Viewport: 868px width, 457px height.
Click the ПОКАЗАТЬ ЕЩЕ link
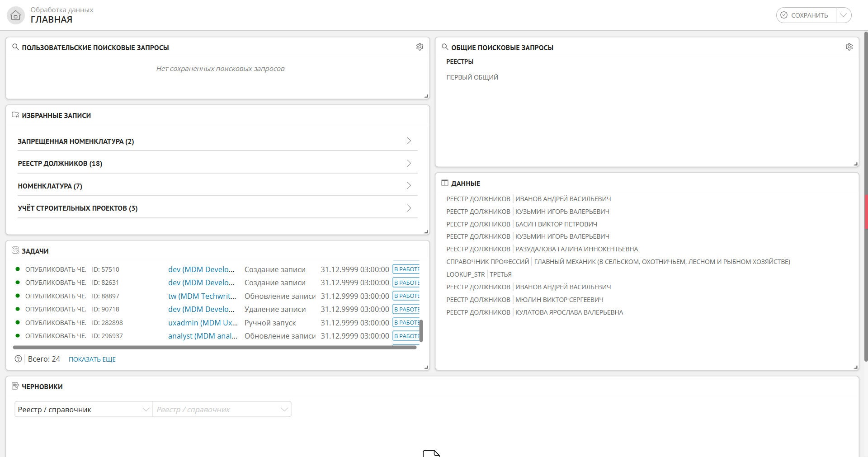click(92, 359)
